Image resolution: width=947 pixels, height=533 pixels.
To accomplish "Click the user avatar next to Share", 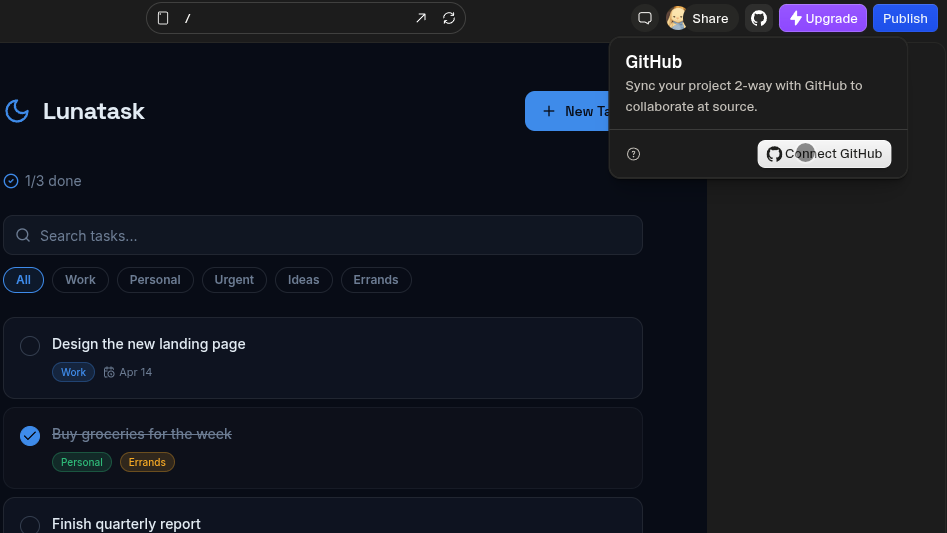I will pos(677,18).
